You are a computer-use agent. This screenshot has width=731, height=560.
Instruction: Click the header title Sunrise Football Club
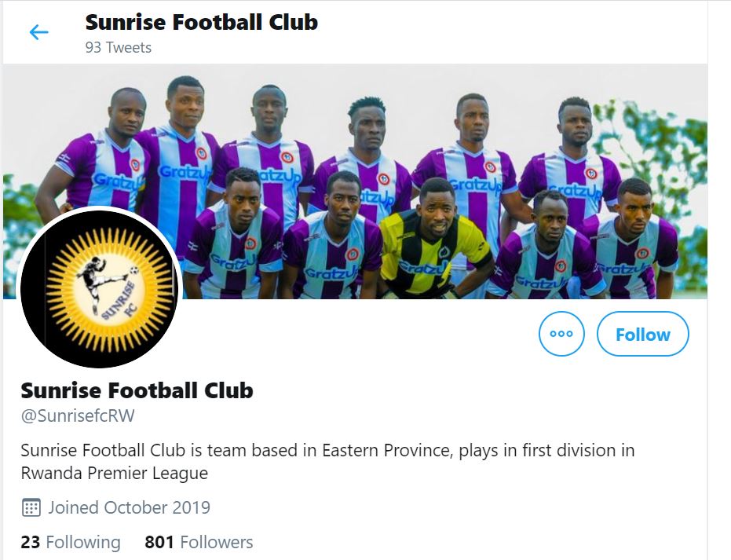click(202, 22)
